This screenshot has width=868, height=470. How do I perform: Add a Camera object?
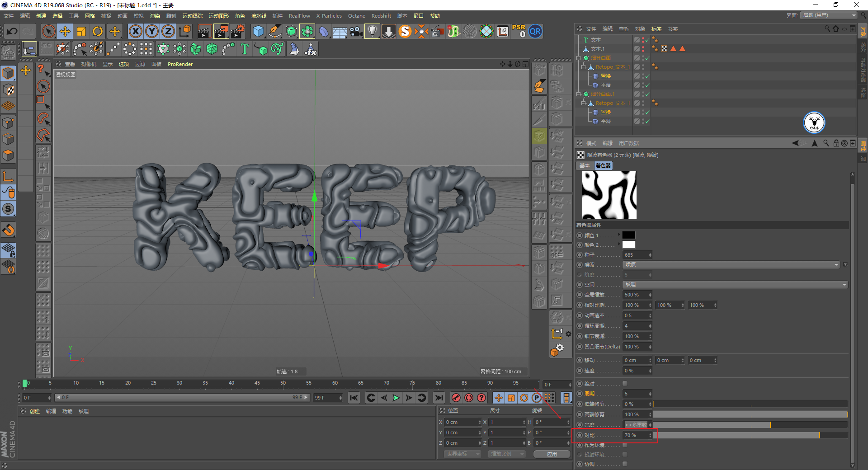tap(356, 31)
